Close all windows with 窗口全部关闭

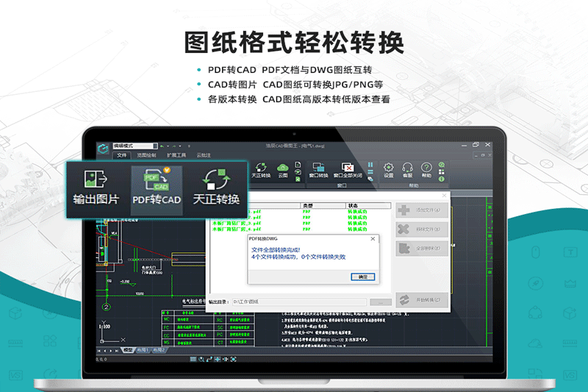(348, 171)
